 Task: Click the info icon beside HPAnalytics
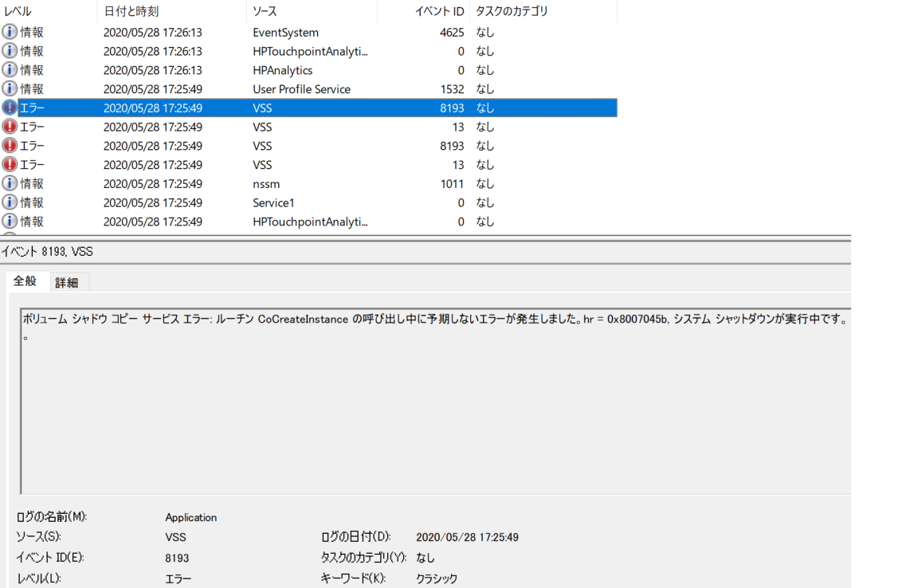pyautogui.click(x=10, y=69)
